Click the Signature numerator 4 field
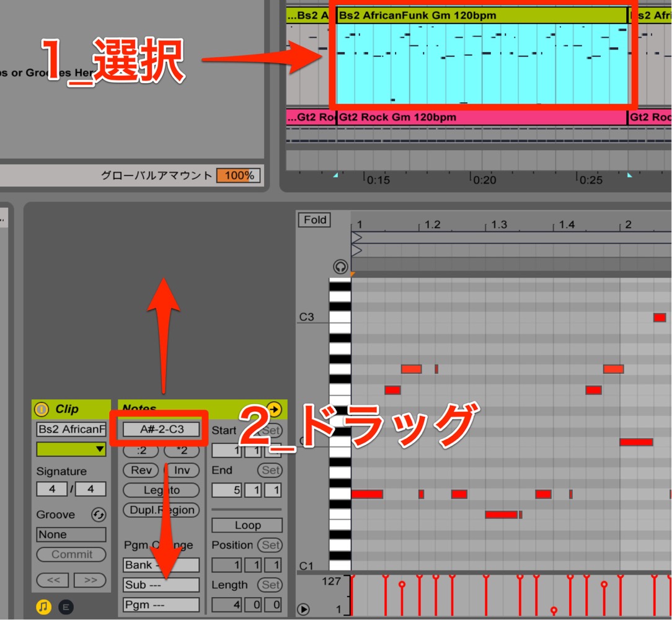 click(x=52, y=489)
